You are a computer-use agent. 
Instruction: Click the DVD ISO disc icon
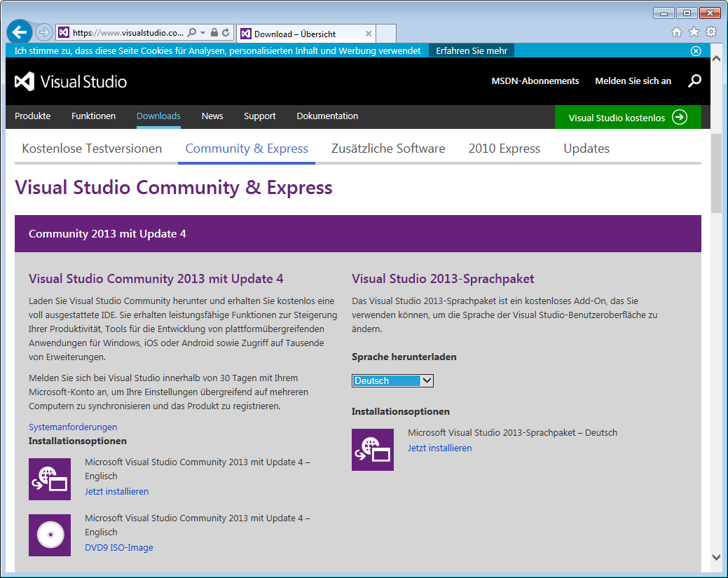(x=50, y=535)
